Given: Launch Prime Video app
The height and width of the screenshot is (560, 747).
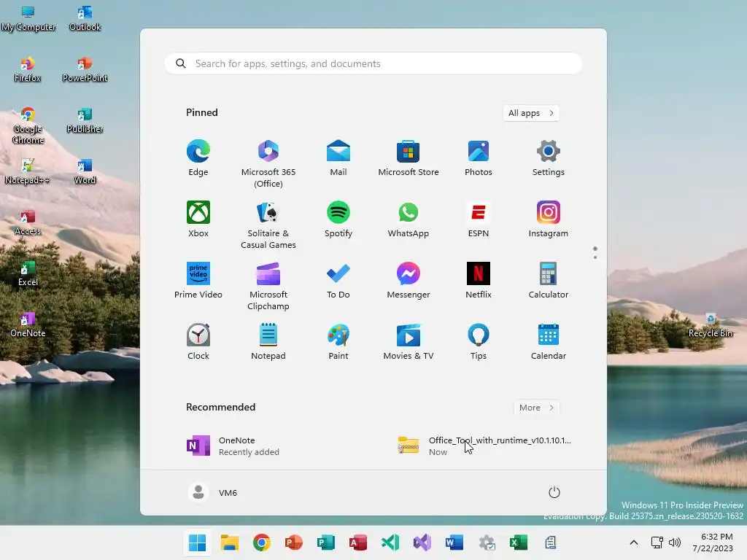Looking at the screenshot, I should click(198, 281).
